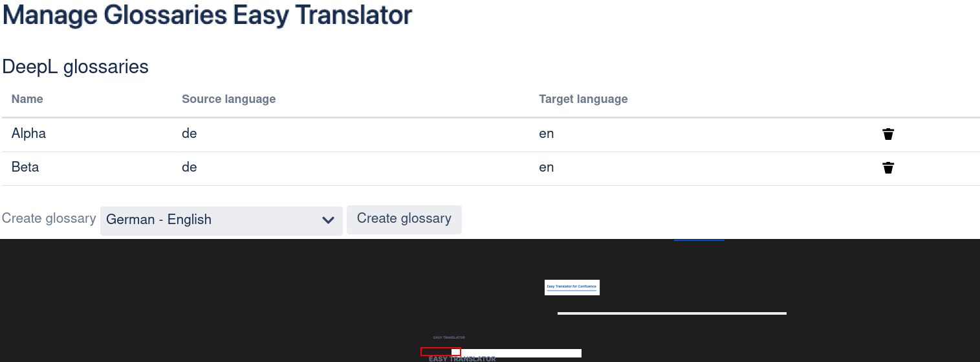Click the long thin white horizontal bar
980x362 pixels.
pyautogui.click(x=671, y=313)
